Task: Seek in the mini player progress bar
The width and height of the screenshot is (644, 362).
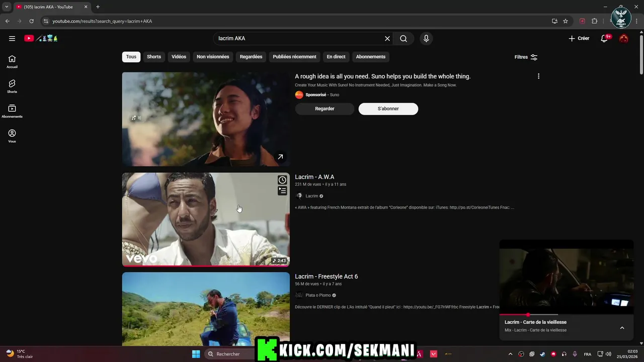Action: click(567, 315)
